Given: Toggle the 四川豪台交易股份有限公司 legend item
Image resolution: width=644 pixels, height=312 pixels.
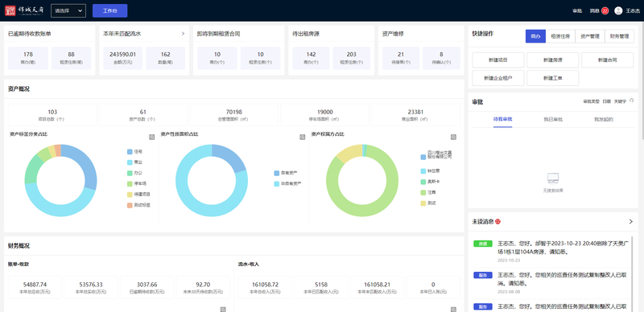Looking at the screenshot, I should [x=436, y=155].
